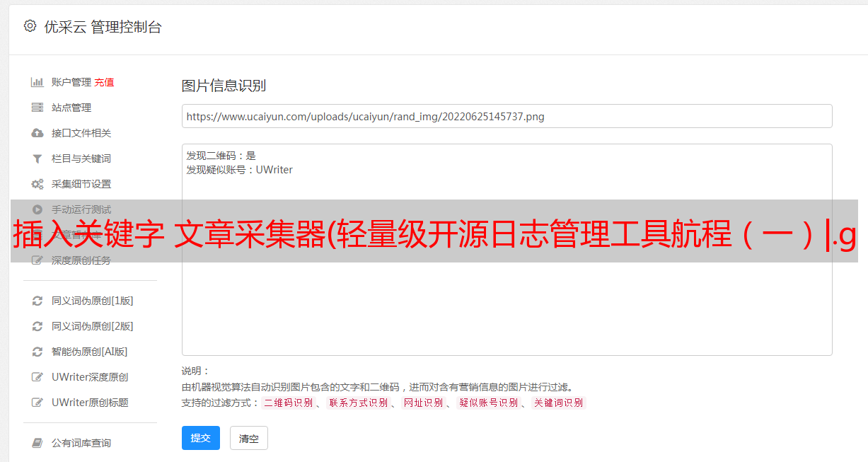
Task: Click the 图片信息识别 heading
Action: (x=224, y=86)
